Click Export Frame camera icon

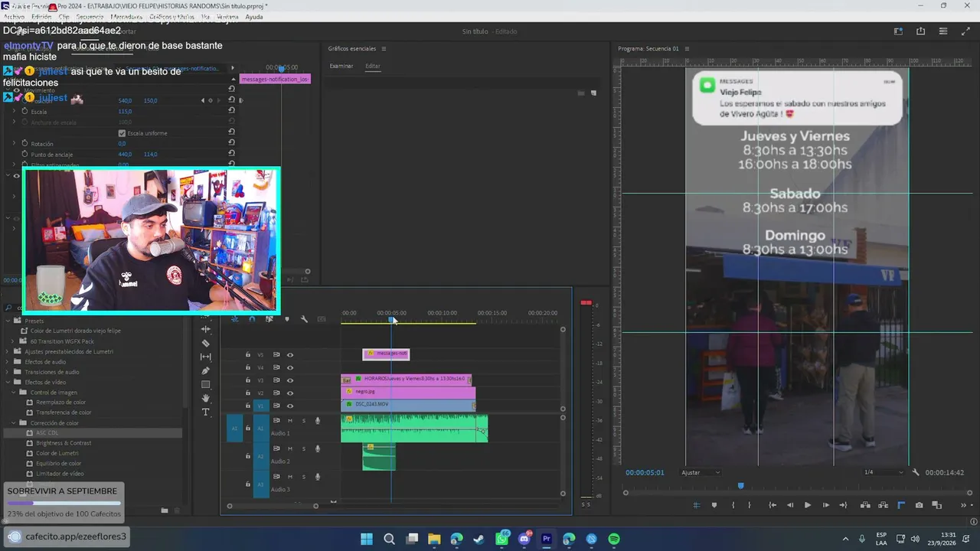pyautogui.click(x=919, y=505)
